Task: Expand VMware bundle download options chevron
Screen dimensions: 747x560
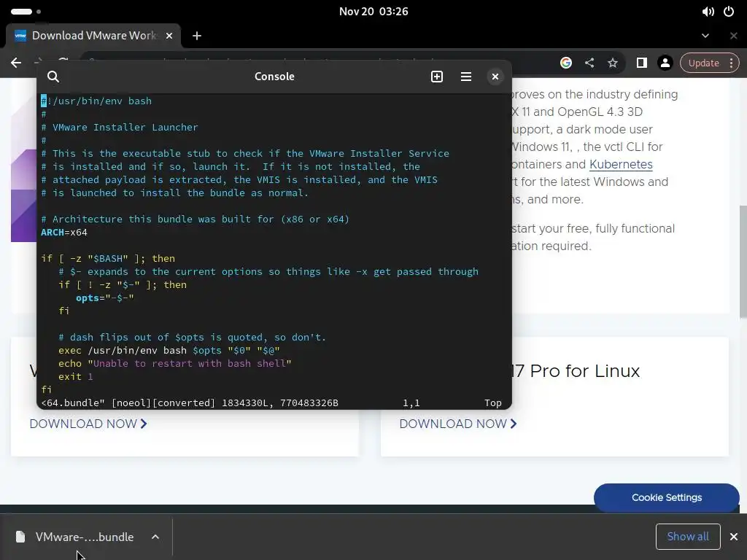Action: [x=155, y=537]
